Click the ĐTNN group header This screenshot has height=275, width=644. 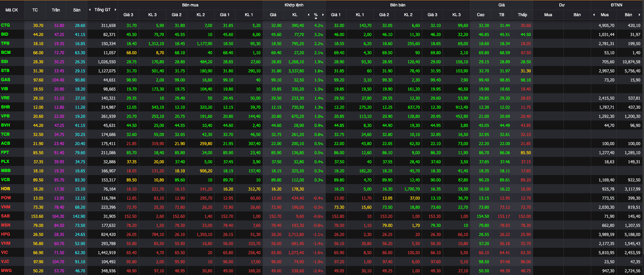pos(617,5)
